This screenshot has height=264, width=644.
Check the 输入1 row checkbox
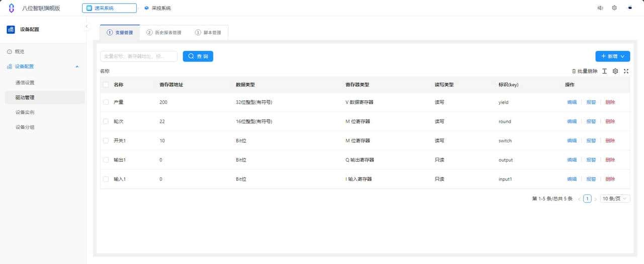point(106,179)
